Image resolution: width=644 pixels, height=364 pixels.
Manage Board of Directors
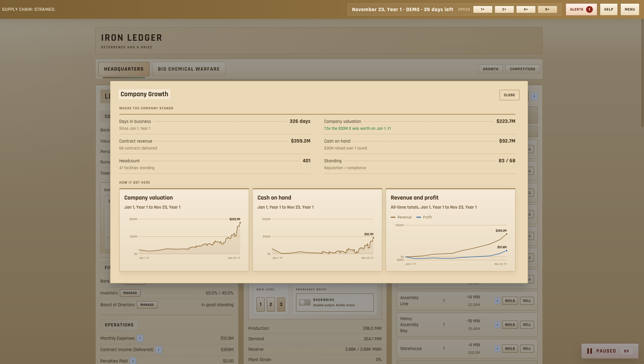147,305
